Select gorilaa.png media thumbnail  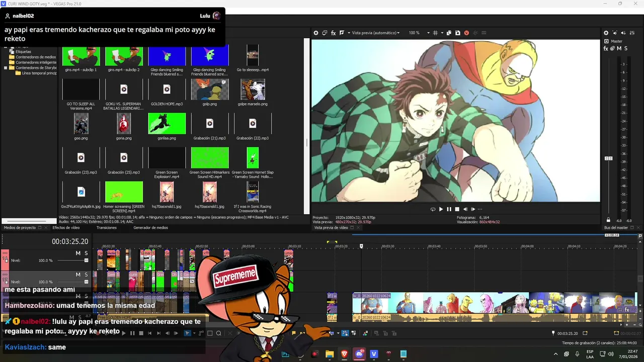[x=167, y=123]
